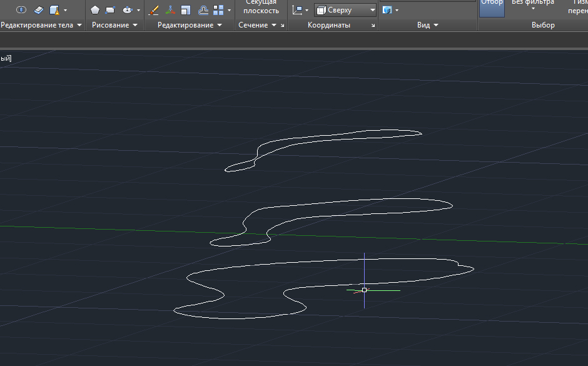Open Координаты panel dialog launcher arrow
Screen dimensions: 588x366
pos(373,26)
